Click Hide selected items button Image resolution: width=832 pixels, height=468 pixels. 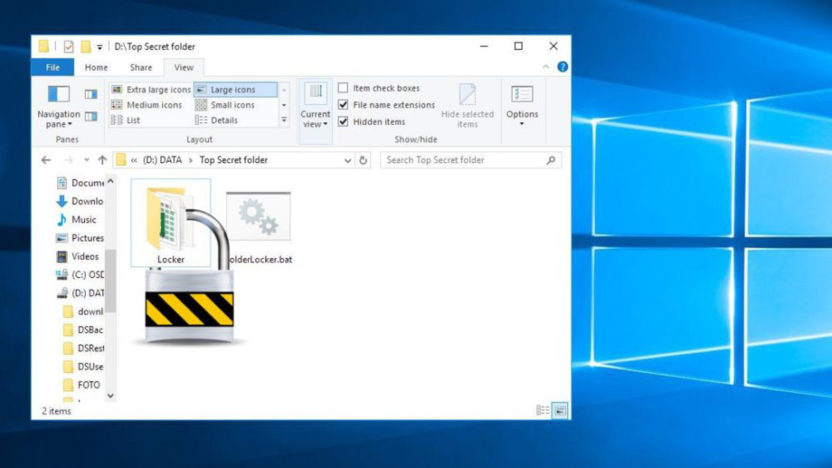click(x=467, y=106)
